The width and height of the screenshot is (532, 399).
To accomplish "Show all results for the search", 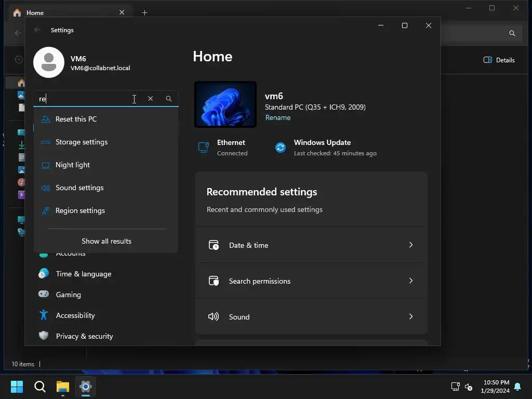I will pos(106,241).
